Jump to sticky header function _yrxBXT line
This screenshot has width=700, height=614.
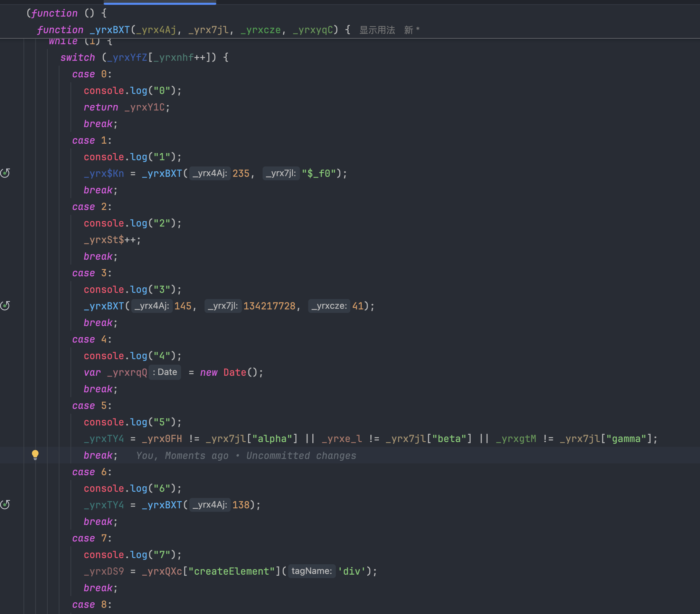coord(109,30)
